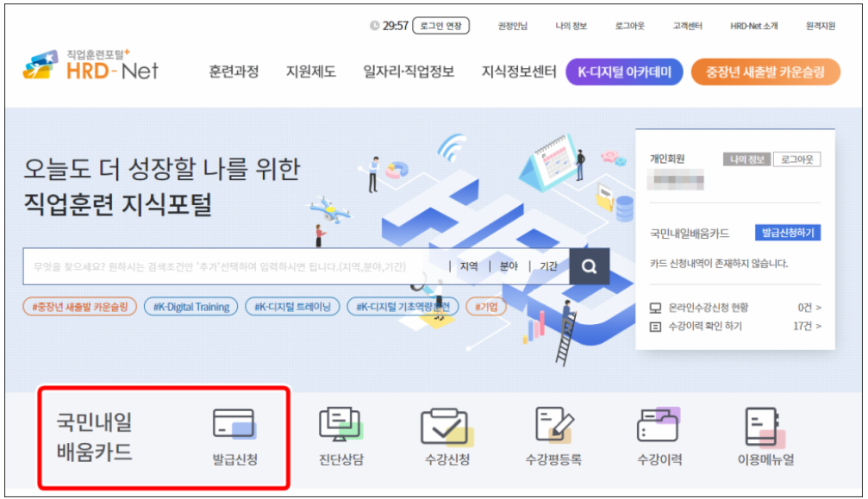Click K-디지털 아카데미 button
868x499 pixels.
coord(624,72)
